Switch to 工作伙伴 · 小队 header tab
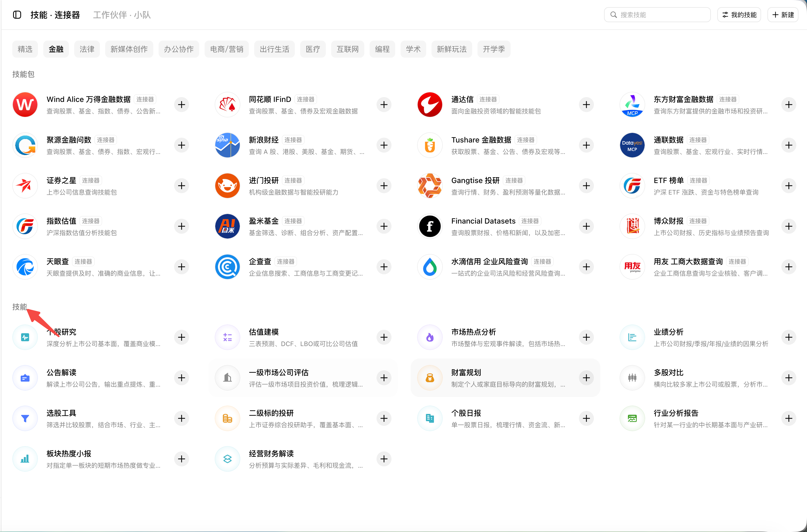 tap(122, 15)
